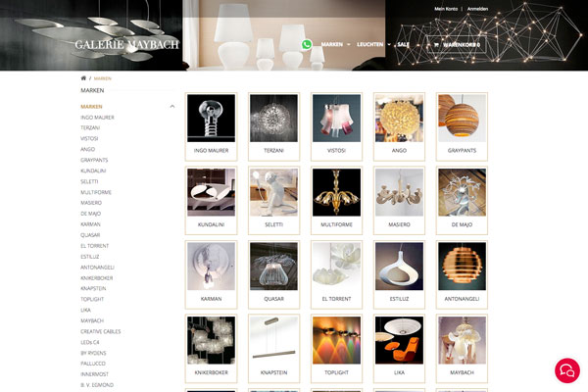
Task: Select Terzani in sidebar list
Action: 90,128
